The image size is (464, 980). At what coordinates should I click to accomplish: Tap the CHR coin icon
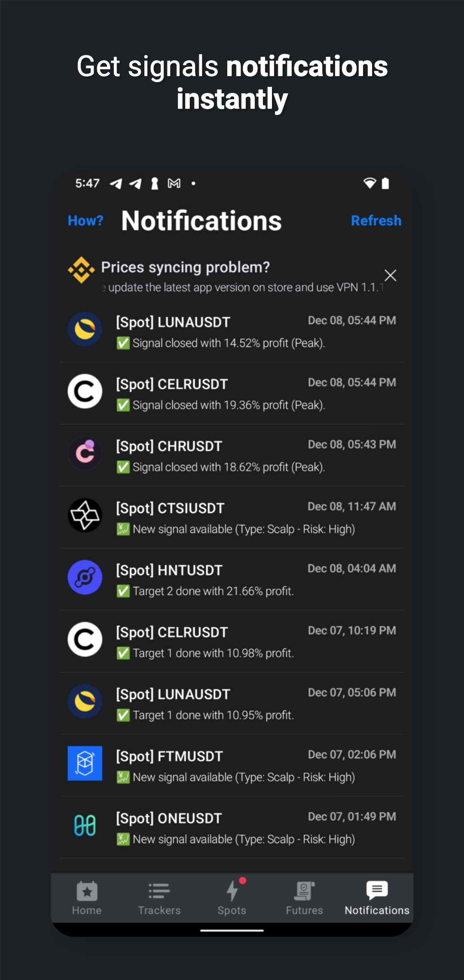coord(85,453)
